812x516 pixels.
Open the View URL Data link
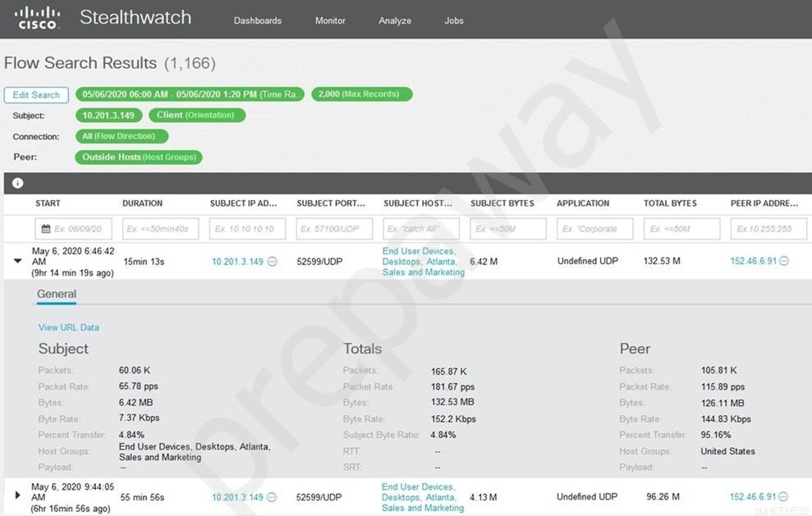coord(68,327)
